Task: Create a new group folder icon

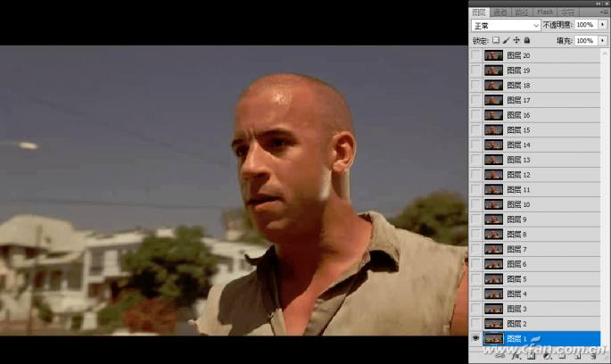Action: [x=562, y=356]
